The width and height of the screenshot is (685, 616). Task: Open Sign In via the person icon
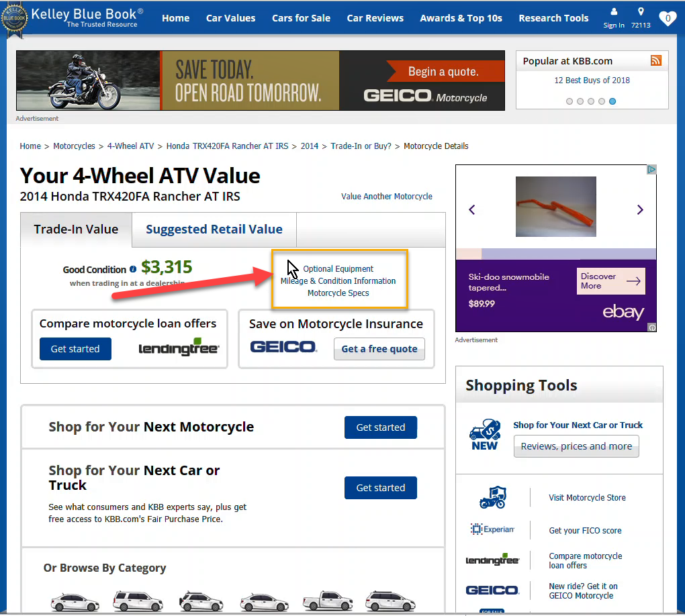pyautogui.click(x=614, y=12)
